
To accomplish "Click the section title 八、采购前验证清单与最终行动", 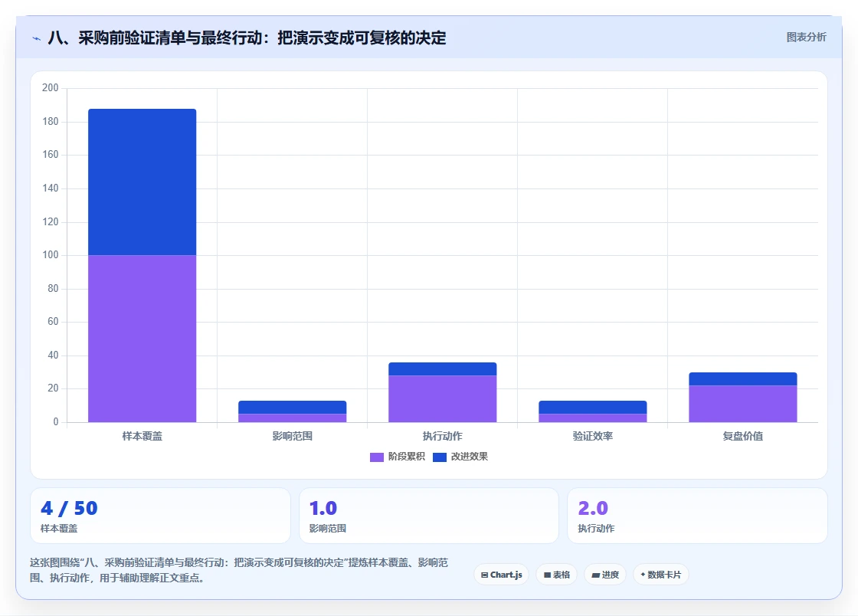I will click(x=247, y=38).
